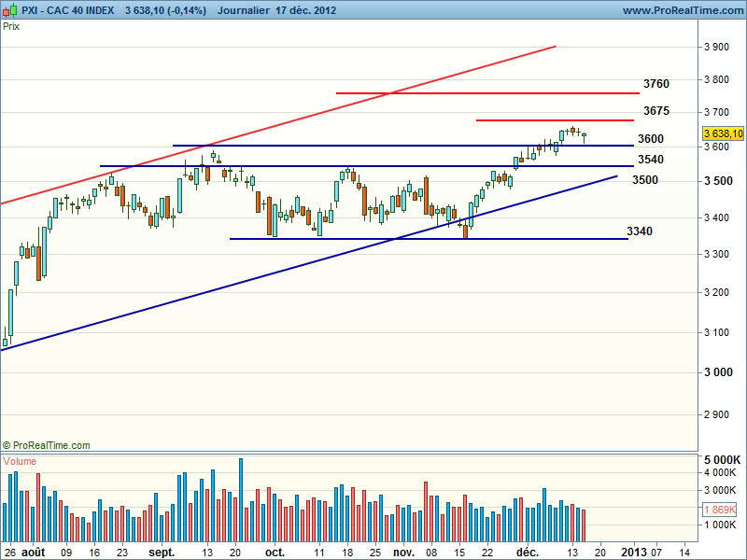Click the 5 000K volume axis label

[x=720, y=460]
